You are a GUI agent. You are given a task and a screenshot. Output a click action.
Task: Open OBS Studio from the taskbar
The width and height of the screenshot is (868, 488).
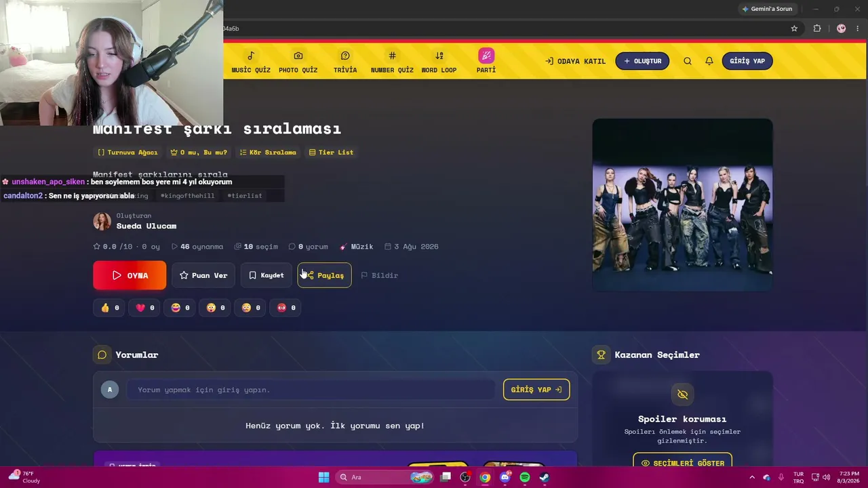(465, 477)
